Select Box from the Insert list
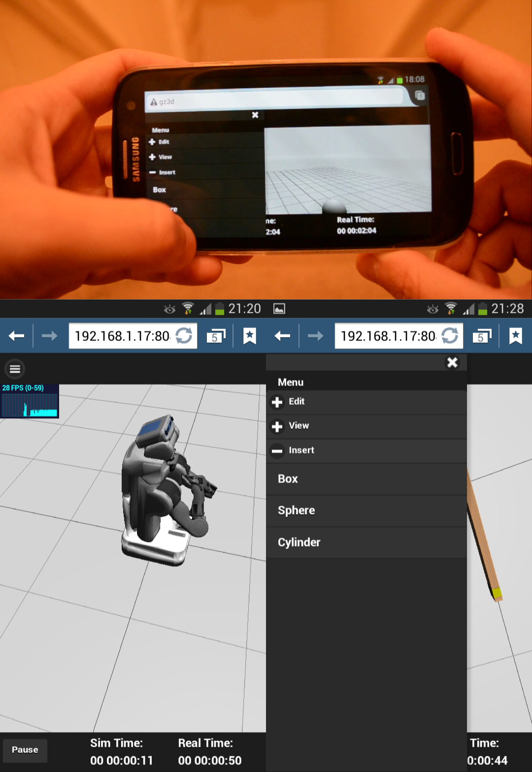The height and width of the screenshot is (772, 532). (x=288, y=479)
